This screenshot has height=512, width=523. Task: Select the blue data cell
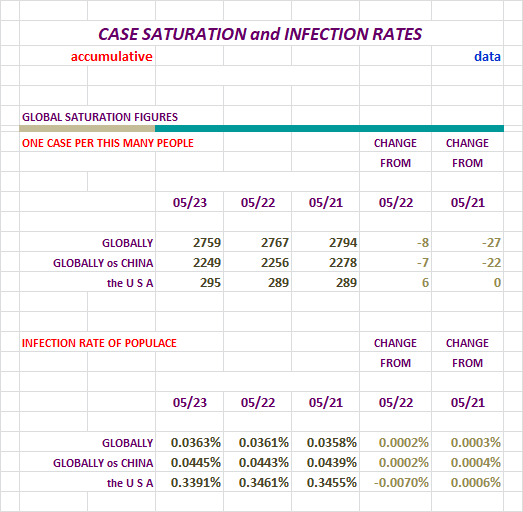point(487,56)
